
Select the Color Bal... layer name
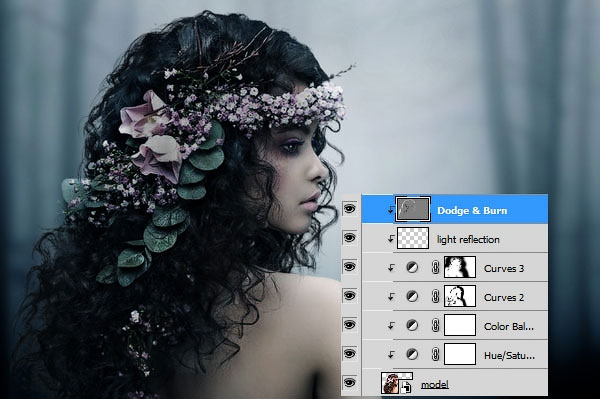pos(509,327)
